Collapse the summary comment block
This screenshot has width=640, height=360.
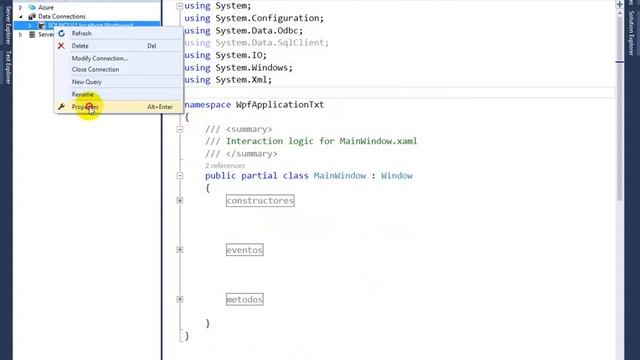coord(179,129)
